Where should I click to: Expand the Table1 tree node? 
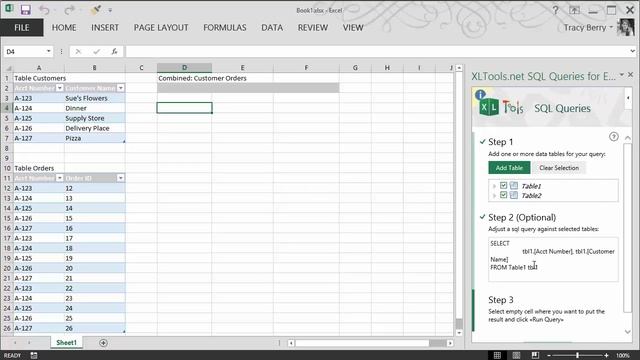(x=494, y=186)
